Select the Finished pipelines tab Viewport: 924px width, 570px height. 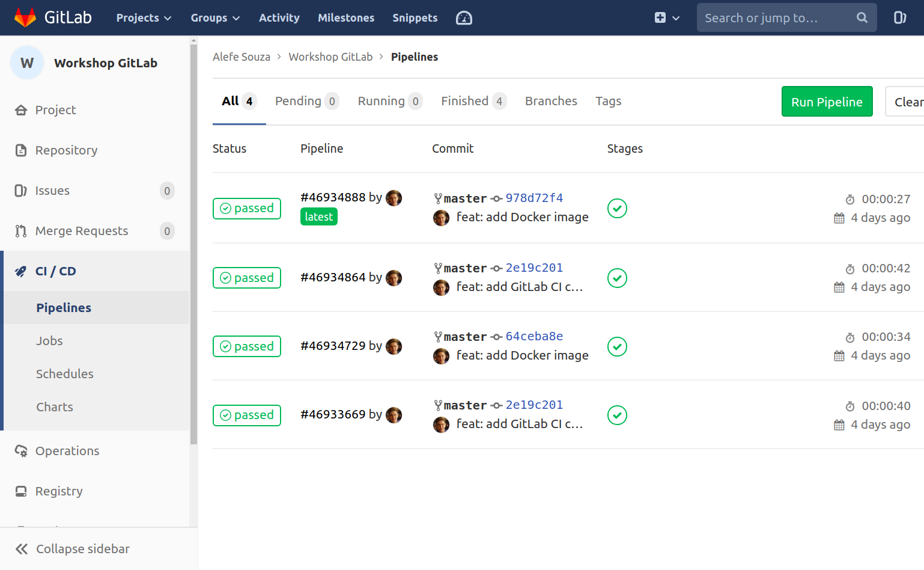click(x=473, y=101)
